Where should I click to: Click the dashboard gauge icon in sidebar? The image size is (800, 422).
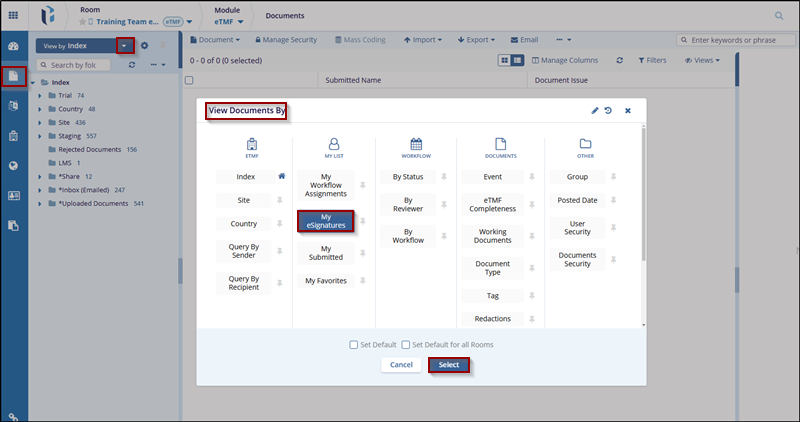[x=14, y=47]
